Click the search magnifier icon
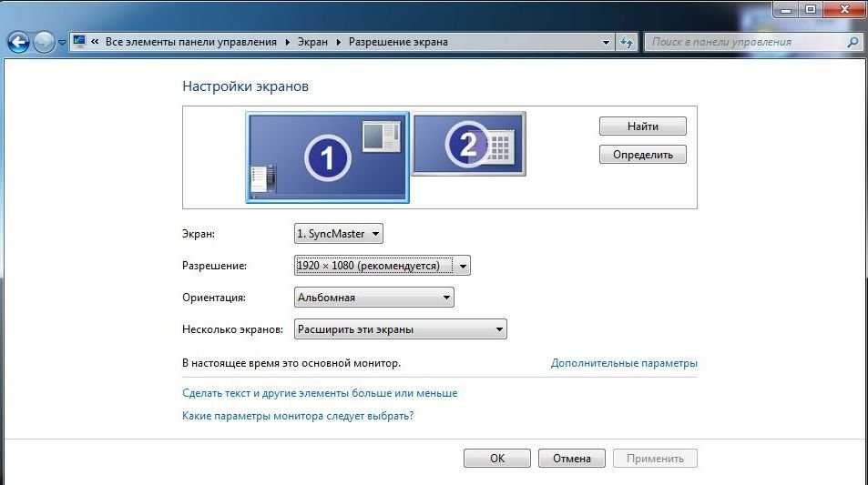This screenshot has width=868, height=485. (x=853, y=42)
